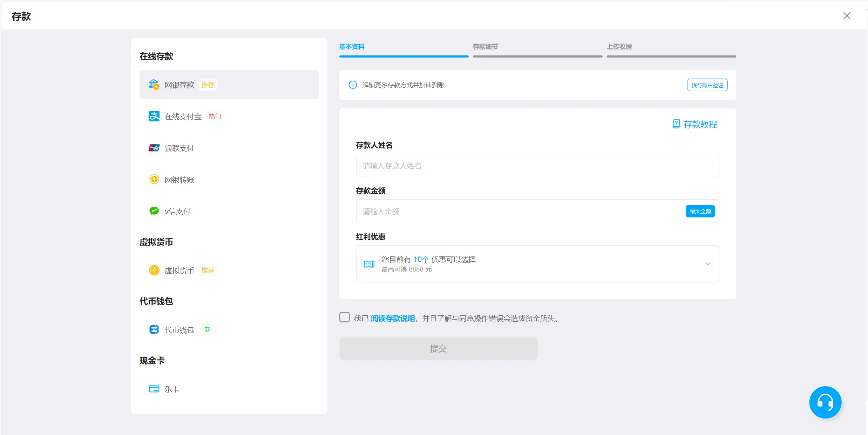Pick the 银联支付 UnionPay icon
This screenshot has height=435, width=868.
pos(154,148)
